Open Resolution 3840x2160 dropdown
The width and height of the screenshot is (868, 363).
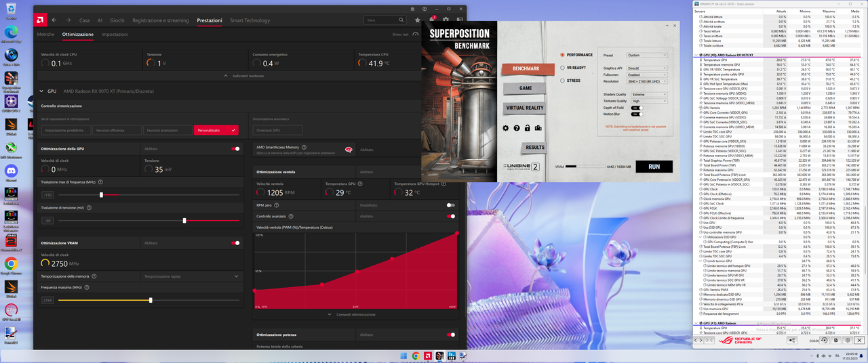(646, 81)
